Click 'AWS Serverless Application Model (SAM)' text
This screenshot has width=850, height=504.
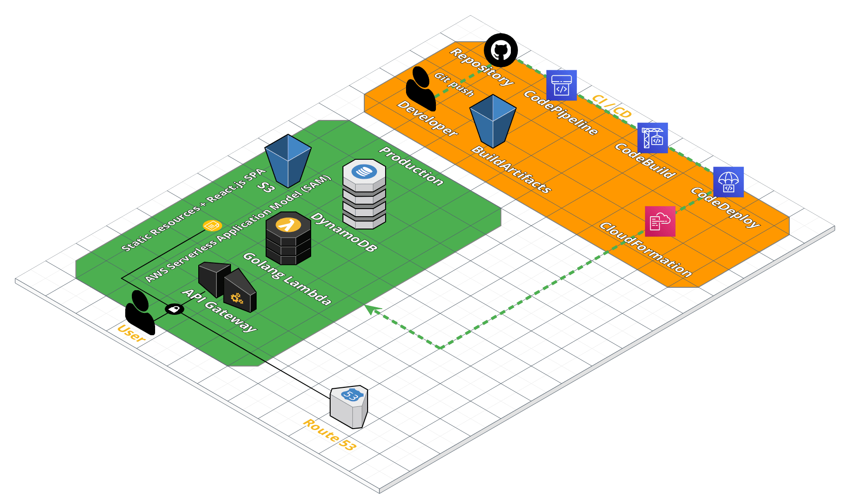238,229
